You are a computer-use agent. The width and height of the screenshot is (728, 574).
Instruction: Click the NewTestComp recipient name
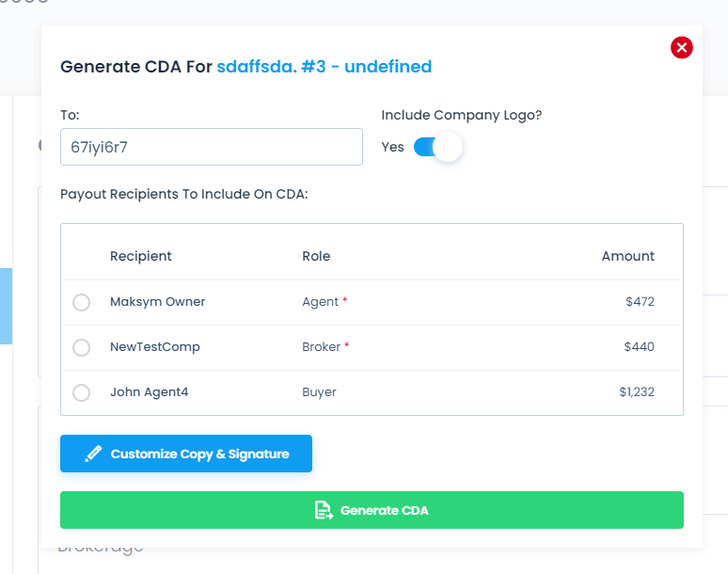click(155, 347)
